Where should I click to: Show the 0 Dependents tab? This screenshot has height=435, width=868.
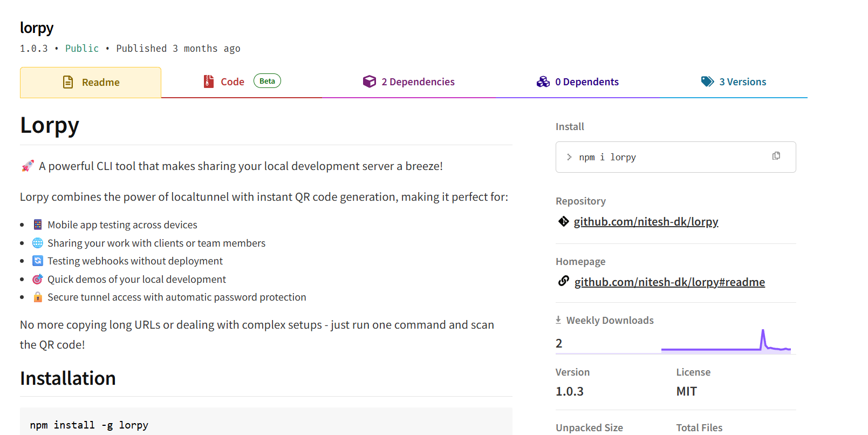pyautogui.click(x=586, y=82)
